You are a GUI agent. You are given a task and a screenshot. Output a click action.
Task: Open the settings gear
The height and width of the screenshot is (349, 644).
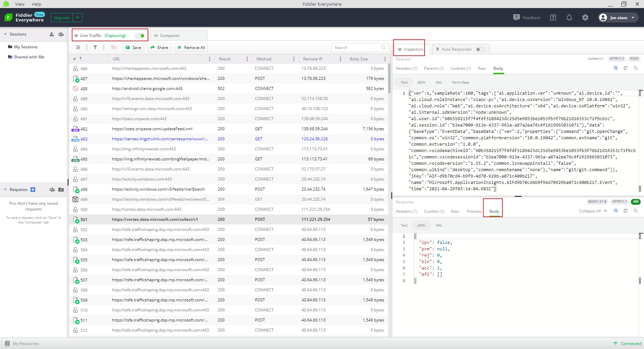click(x=585, y=17)
